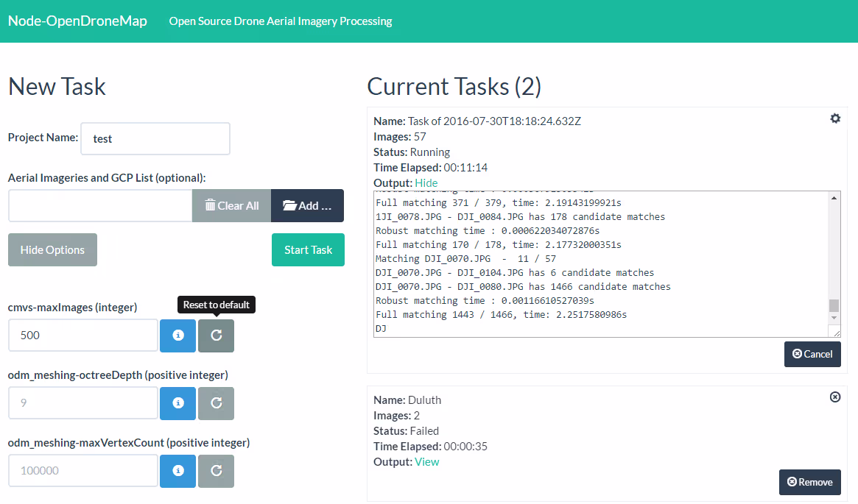Cancel the running task

pos(812,354)
